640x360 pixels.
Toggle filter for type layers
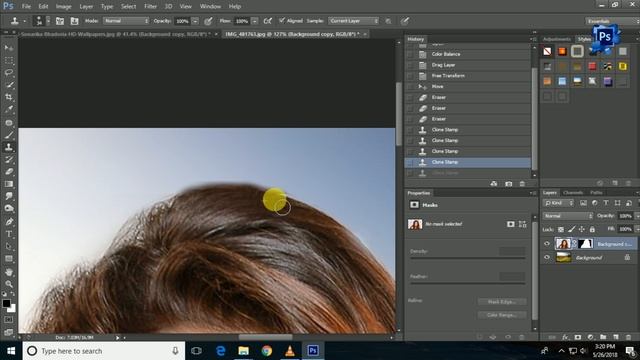click(x=606, y=203)
